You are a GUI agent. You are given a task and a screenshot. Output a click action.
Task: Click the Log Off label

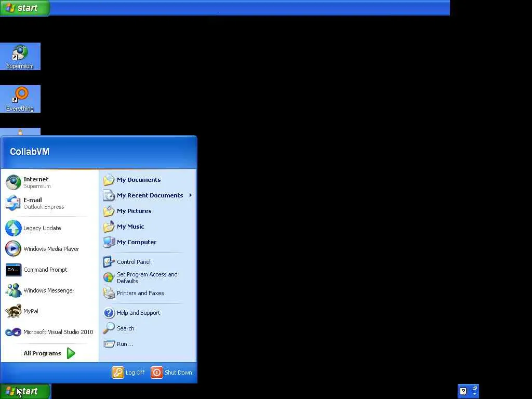[135, 373]
